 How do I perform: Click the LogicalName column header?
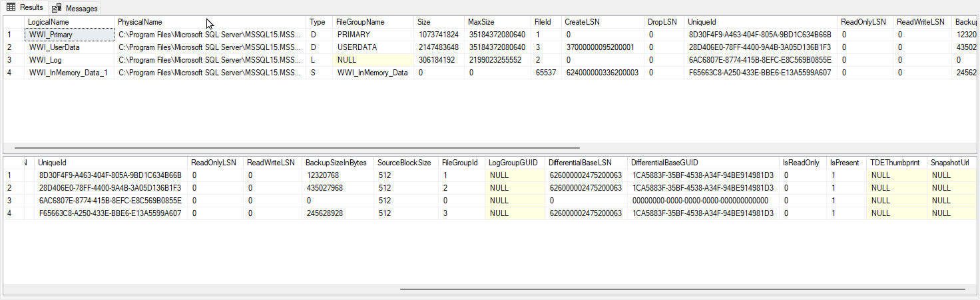pyautogui.click(x=48, y=22)
